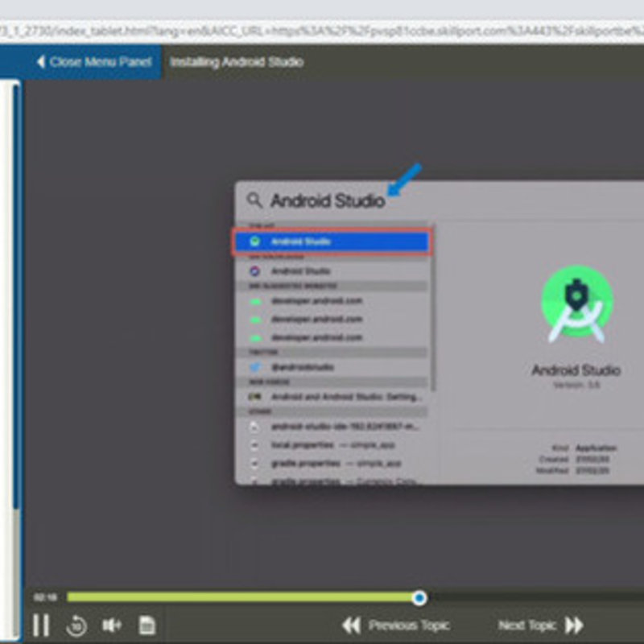Pause the video playback

41,625
